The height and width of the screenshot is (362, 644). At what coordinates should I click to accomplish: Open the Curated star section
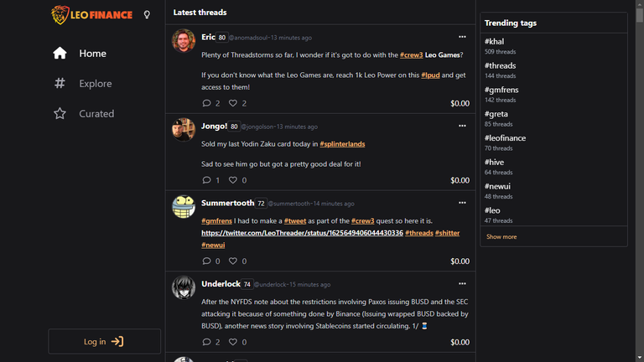pyautogui.click(x=84, y=114)
